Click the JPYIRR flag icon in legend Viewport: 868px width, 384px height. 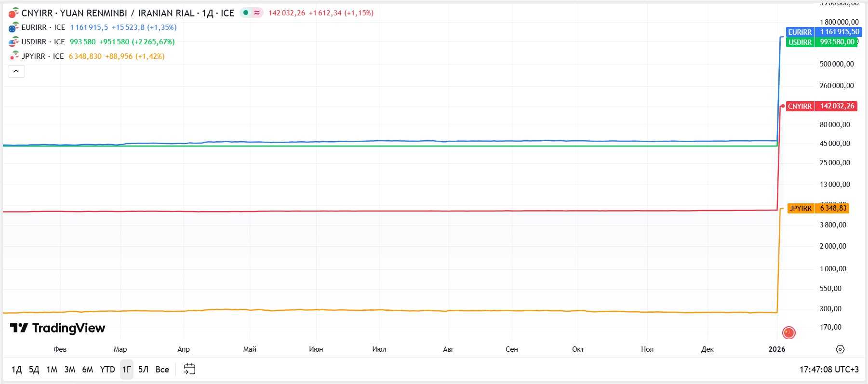pyautogui.click(x=13, y=56)
